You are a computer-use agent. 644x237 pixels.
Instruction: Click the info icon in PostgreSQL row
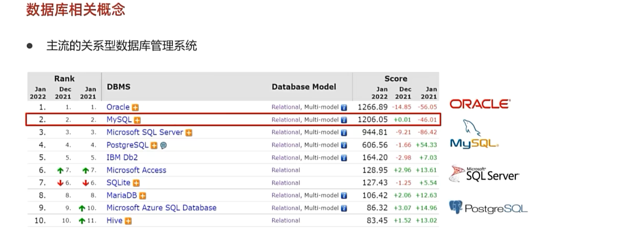(344, 145)
